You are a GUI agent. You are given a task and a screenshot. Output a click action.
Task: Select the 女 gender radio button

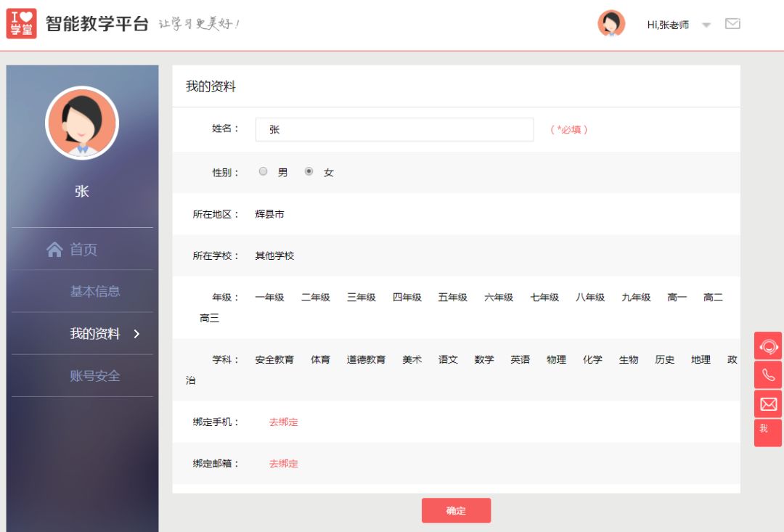tap(310, 171)
